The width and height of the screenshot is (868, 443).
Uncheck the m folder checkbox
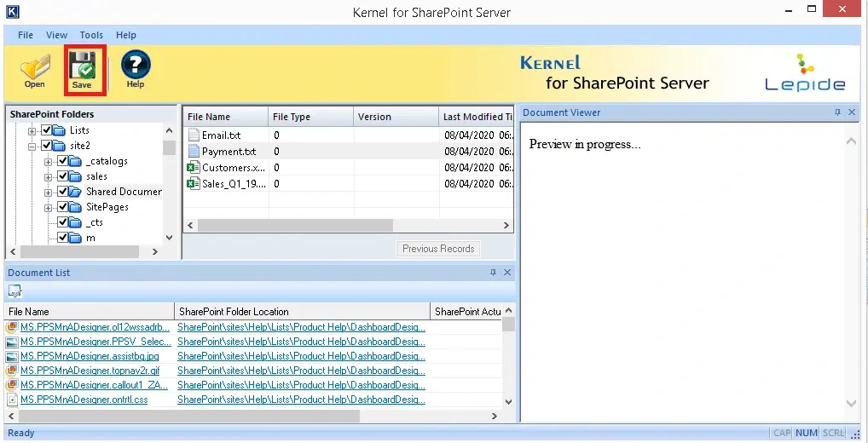click(x=62, y=238)
